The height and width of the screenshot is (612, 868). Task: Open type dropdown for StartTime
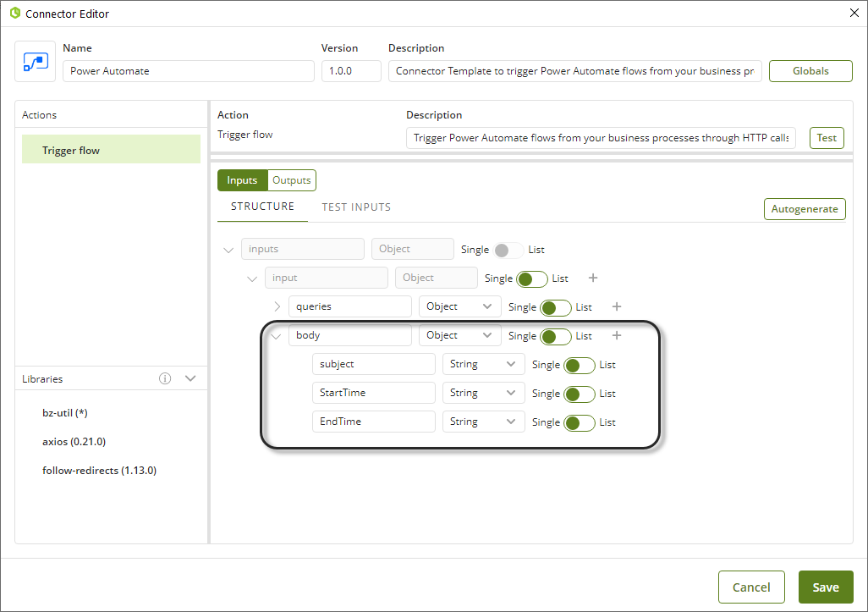coord(483,393)
